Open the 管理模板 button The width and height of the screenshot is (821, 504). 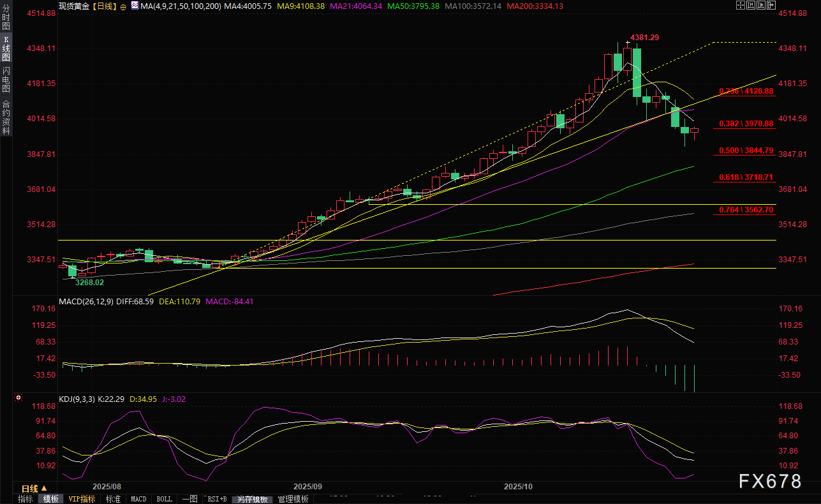(293, 499)
